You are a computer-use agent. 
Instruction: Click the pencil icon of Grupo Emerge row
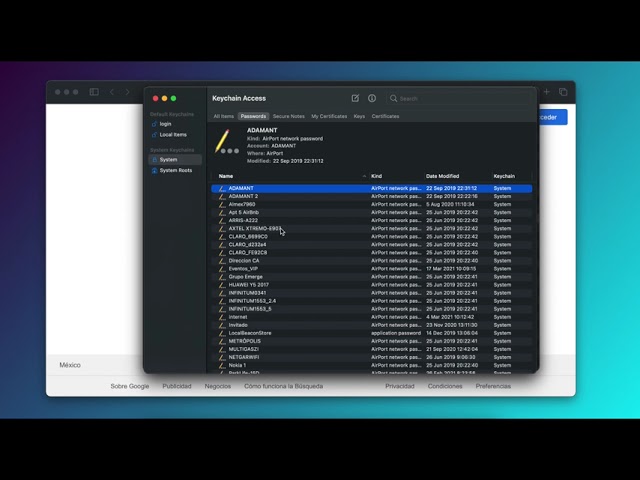pos(222,277)
